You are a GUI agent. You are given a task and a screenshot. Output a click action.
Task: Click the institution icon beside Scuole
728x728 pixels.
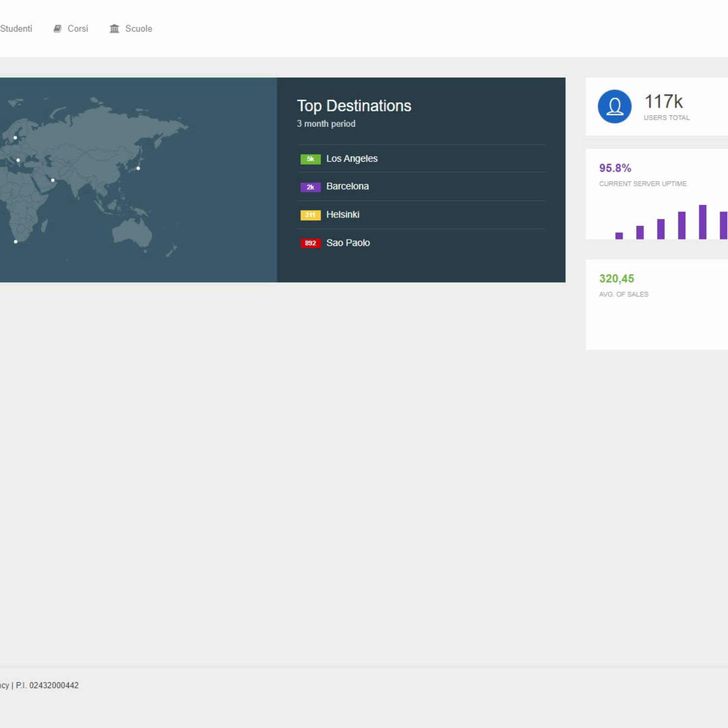tap(114, 29)
